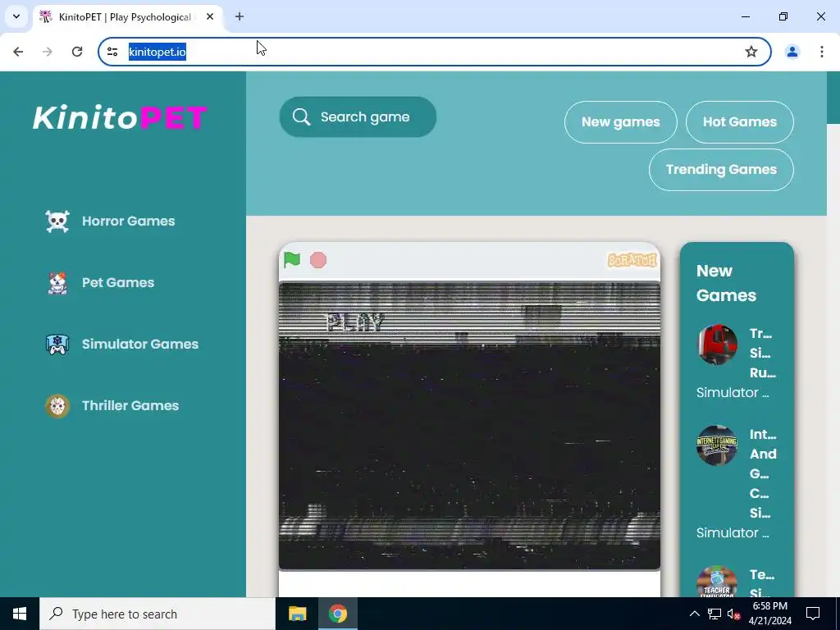This screenshot has height=630, width=840.
Task: Open the Thriller Games category
Action: pos(130,405)
